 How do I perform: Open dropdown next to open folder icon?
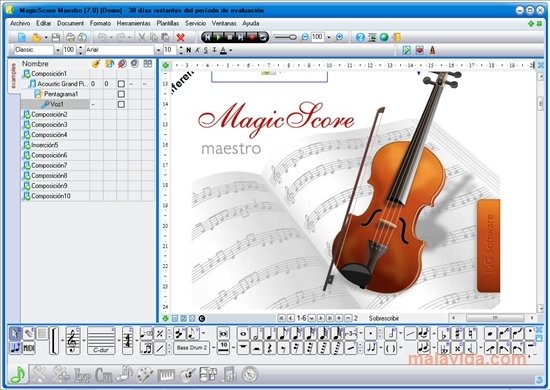(46, 38)
